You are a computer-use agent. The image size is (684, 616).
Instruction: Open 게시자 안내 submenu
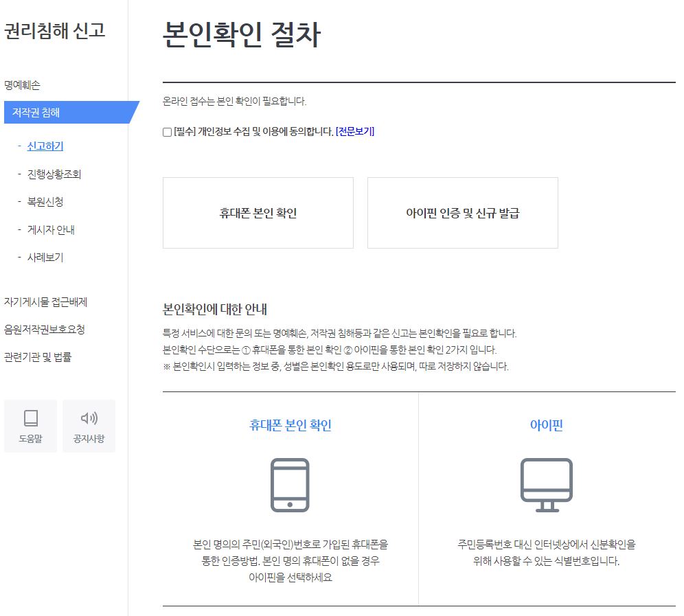pyautogui.click(x=51, y=229)
